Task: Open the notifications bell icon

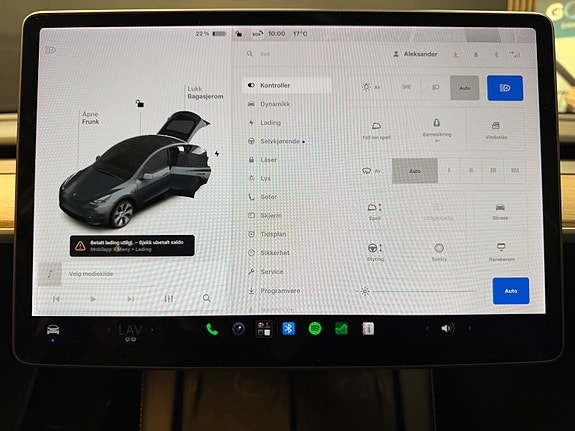Action: (x=476, y=55)
